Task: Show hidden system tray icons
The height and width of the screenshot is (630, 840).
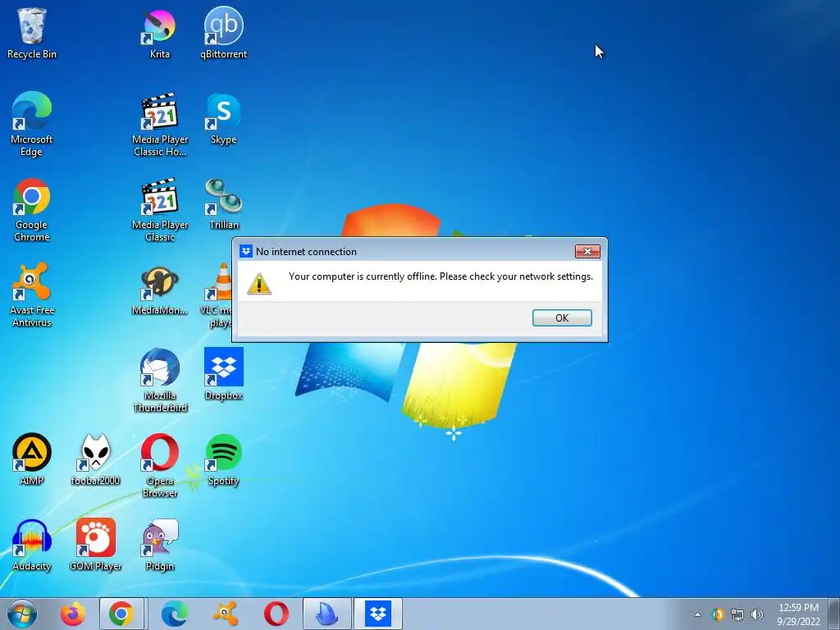Action: pyautogui.click(x=697, y=614)
